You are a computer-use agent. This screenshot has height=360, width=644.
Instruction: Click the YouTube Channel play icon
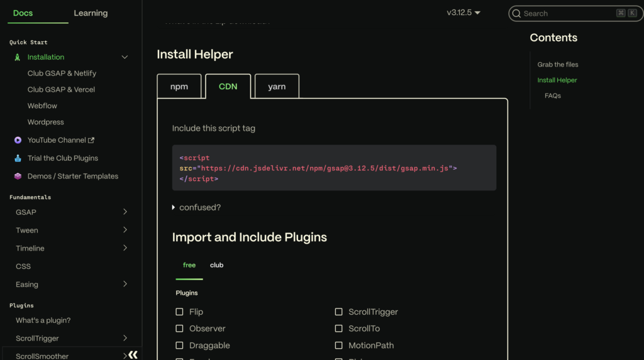click(18, 140)
